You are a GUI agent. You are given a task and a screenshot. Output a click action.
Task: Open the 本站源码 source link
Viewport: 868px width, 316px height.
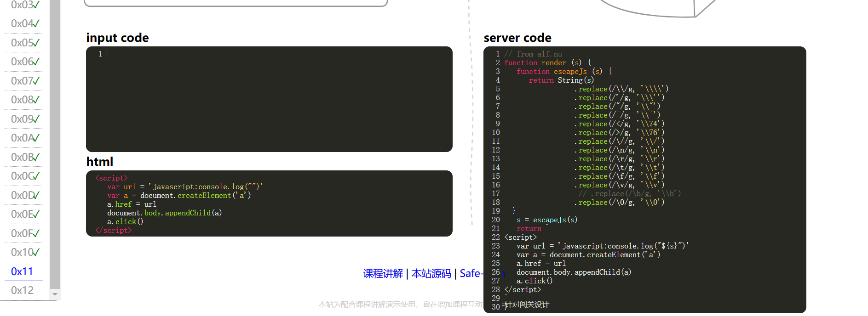pos(431,274)
